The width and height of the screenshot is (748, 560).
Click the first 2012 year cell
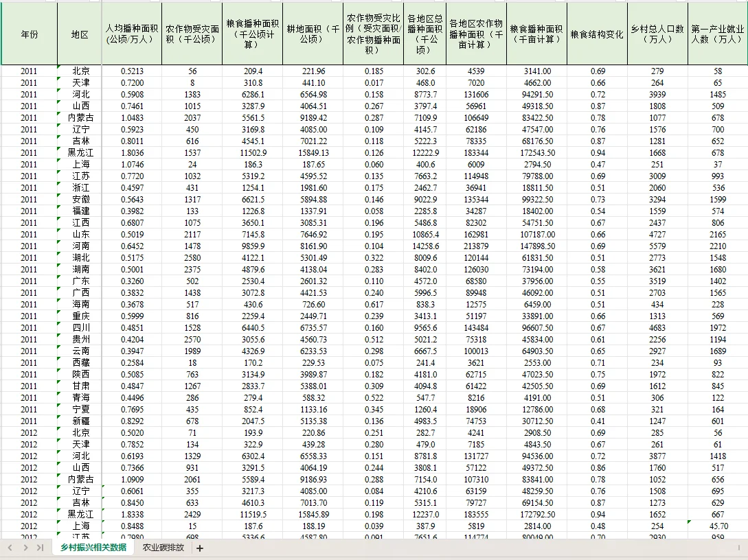pos(28,432)
